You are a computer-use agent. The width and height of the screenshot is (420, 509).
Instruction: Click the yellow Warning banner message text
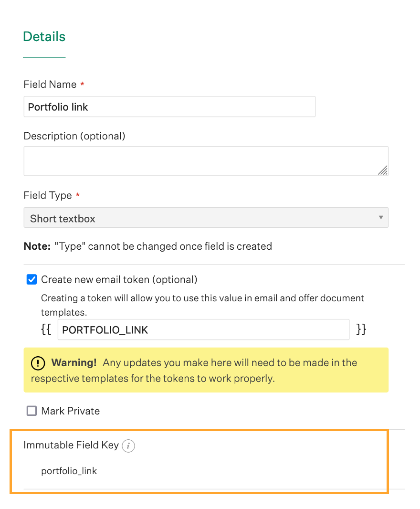(205, 371)
